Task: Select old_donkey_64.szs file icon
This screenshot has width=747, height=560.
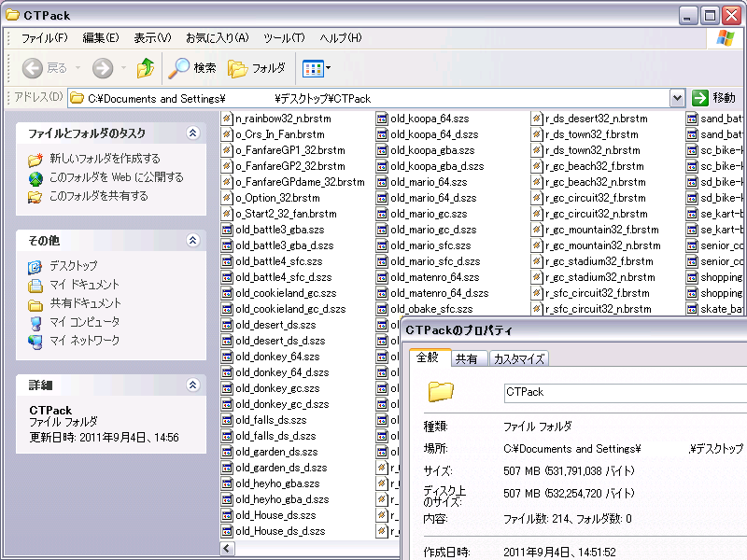Action: (227, 357)
